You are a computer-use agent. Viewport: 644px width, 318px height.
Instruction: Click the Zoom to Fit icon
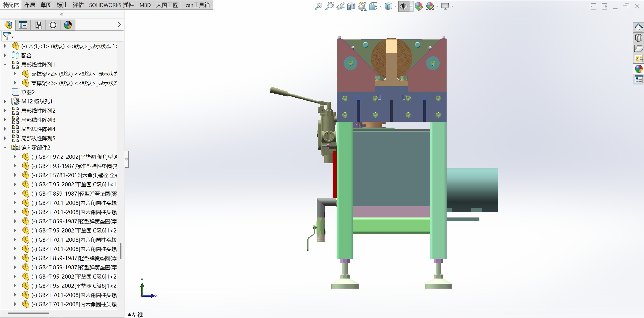(318, 6)
